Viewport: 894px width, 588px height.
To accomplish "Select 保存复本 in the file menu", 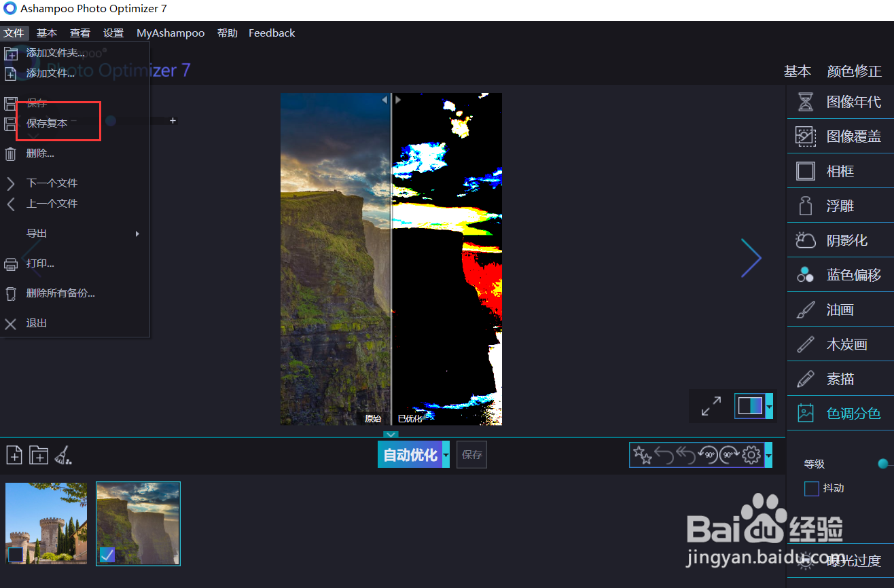I will point(75,124).
